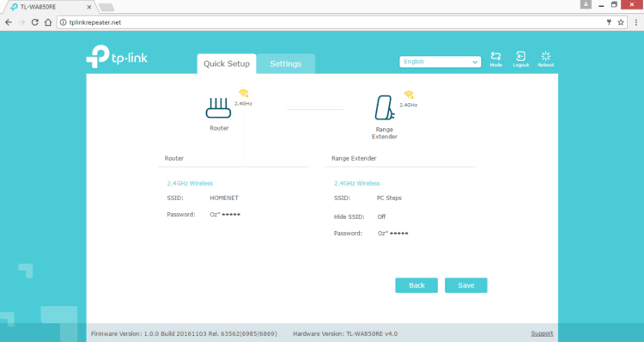Click the Range Extender section header
Viewport: 644px width, 342px height.
point(354,158)
